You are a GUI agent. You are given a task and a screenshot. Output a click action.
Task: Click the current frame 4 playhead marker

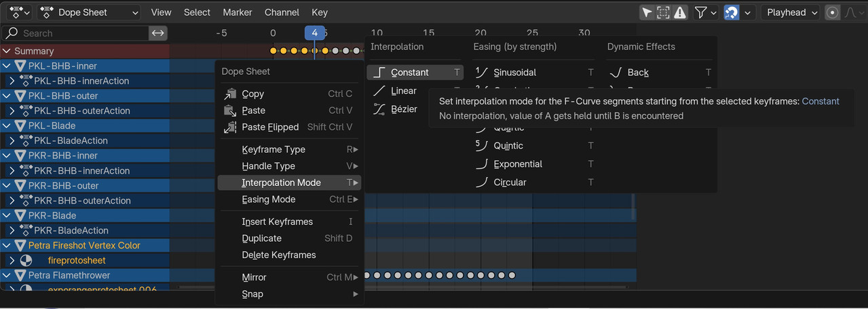[x=314, y=33]
